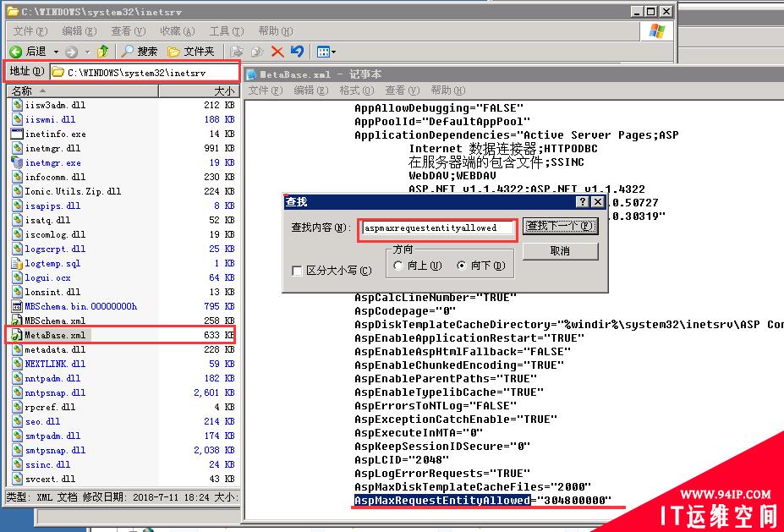This screenshot has width=784, height=532.
Task: Click the blue Undo arrow toolbar icon
Action: [297, 51]
